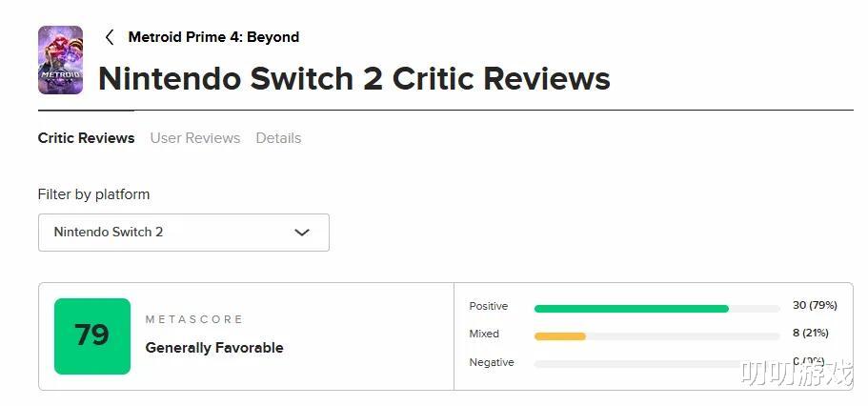Viewport: 868px width, 406px height.
Task: Open the Details tab
Action: coord(278,138)
